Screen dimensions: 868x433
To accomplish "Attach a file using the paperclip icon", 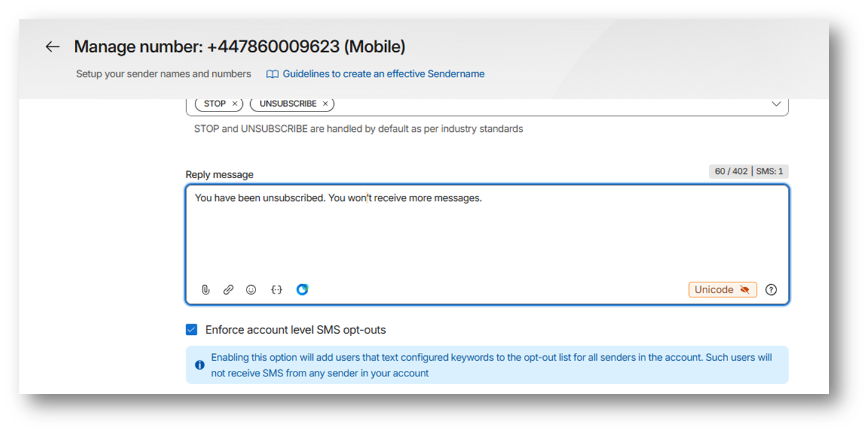I will [206, 290].
